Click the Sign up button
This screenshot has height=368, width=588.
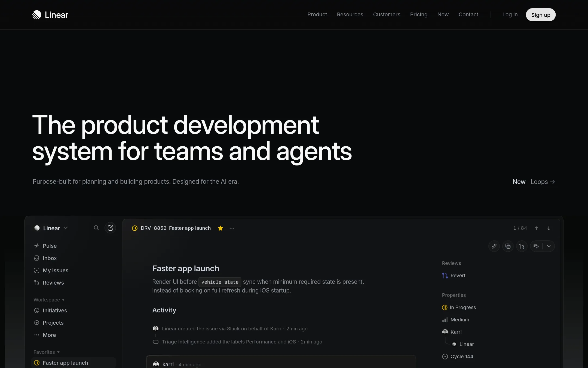coord(541,15)
